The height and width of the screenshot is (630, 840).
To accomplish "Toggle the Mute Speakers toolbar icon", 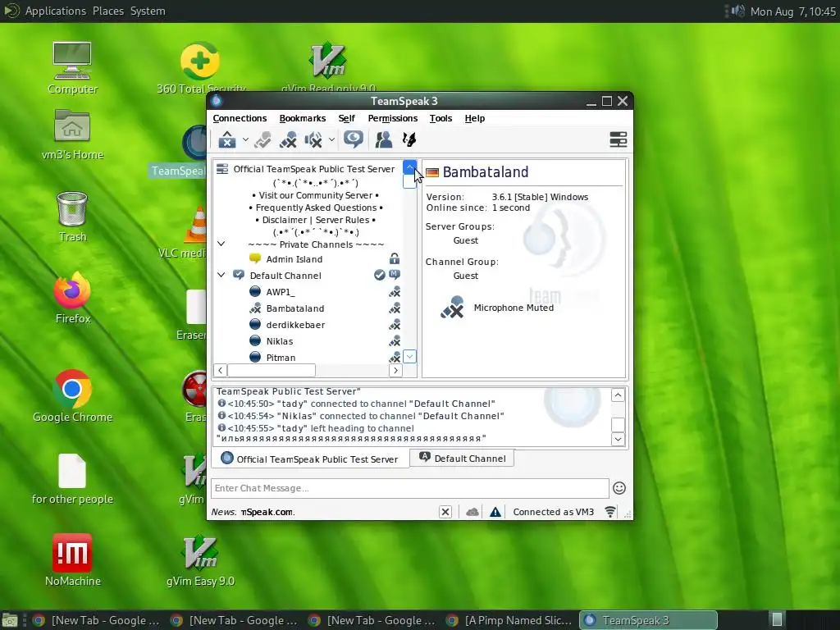I will (313, 139).
